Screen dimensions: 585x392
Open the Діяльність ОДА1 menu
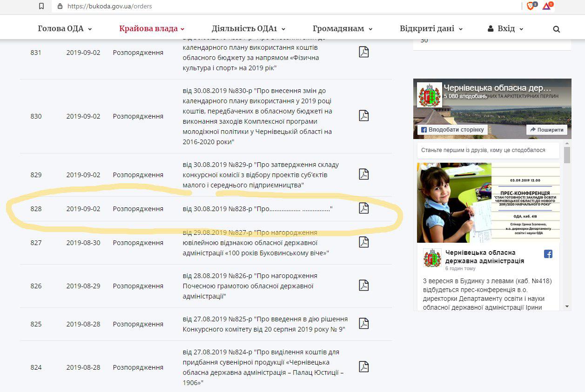pyautogui.click(x=249, y=29)
